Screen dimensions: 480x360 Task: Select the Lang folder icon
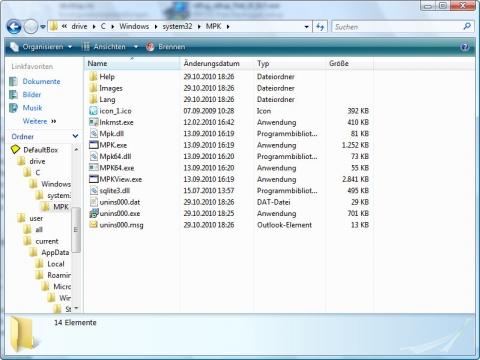tap(93, 99)
